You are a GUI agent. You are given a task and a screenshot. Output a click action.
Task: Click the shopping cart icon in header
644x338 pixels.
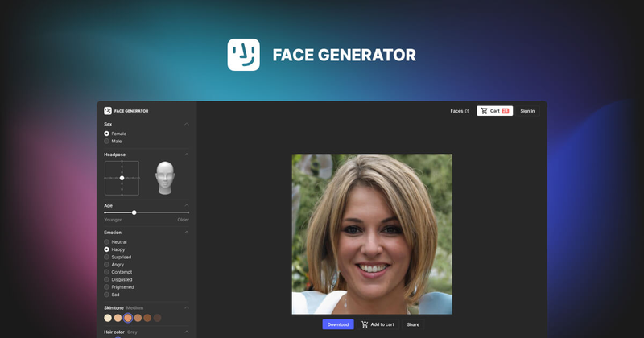[x=484, y=111]
